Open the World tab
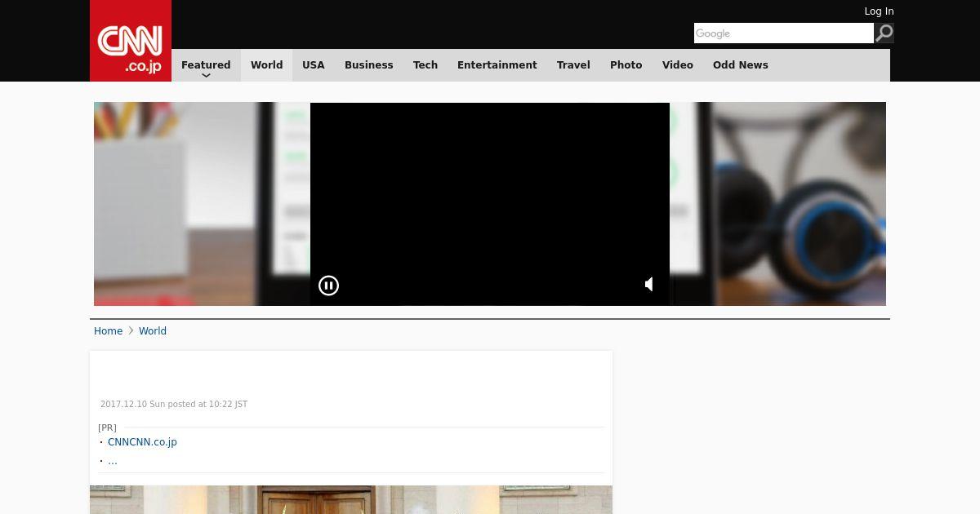The width and height of the screenshot is (980, 514). tap(266, 65)
